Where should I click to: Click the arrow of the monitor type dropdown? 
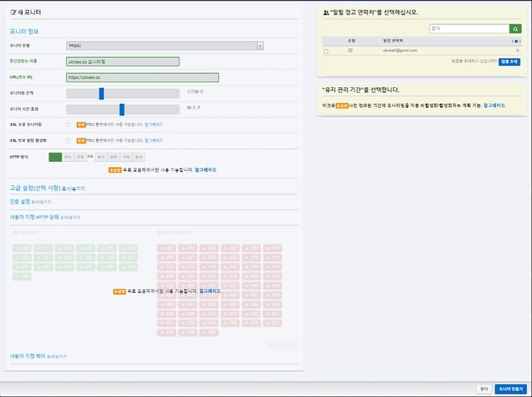click(260, 46)
